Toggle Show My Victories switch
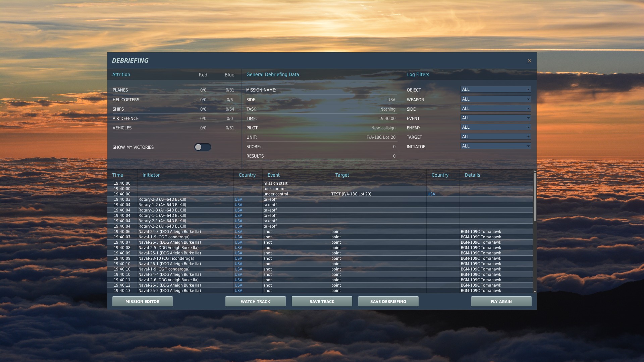Image resolution: width=644 pixels, height=362 pixels. 203,147
